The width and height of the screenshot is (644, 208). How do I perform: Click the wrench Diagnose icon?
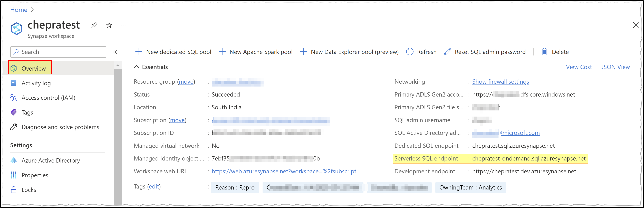pyautogui.click(x=14, y=127)
